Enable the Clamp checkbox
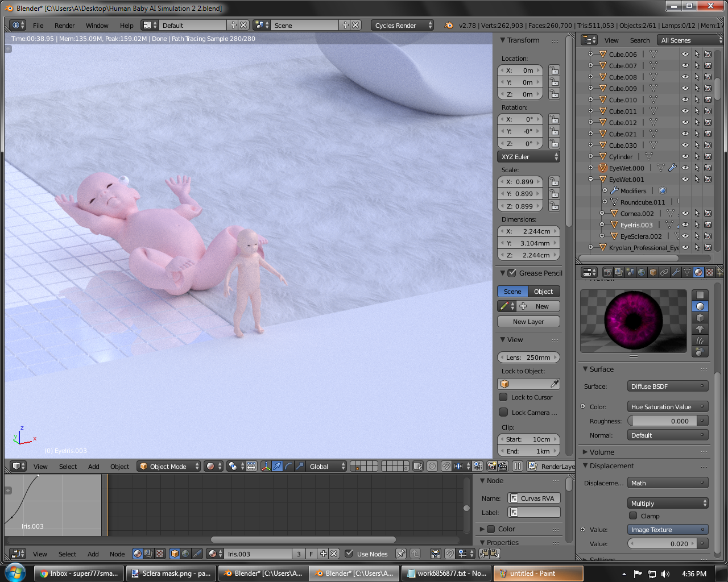This screenshot has height=582, width=728. pos(633,516)
